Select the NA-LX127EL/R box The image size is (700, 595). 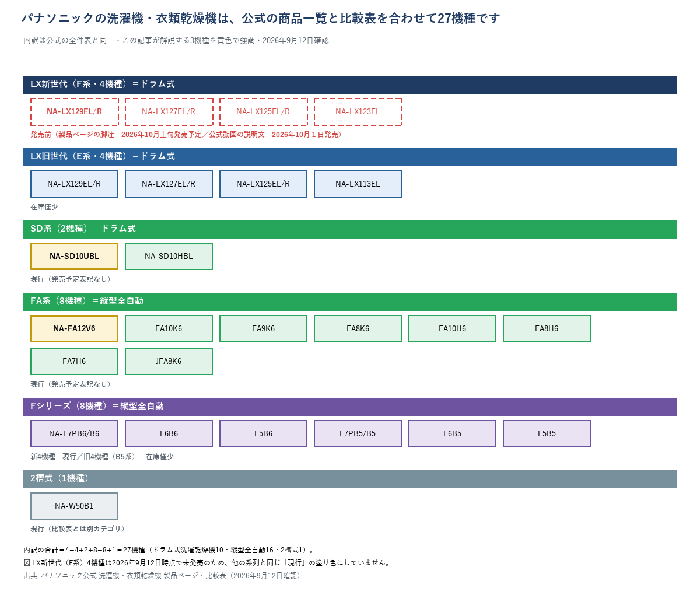pyautogui.click(x=169, y=184)
